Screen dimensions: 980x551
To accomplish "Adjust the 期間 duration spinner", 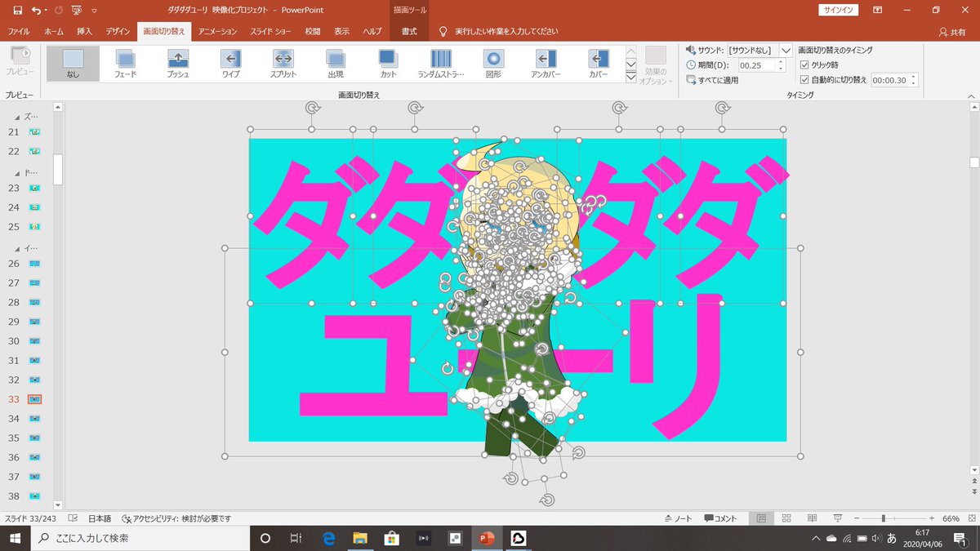I will pos(781,64).
